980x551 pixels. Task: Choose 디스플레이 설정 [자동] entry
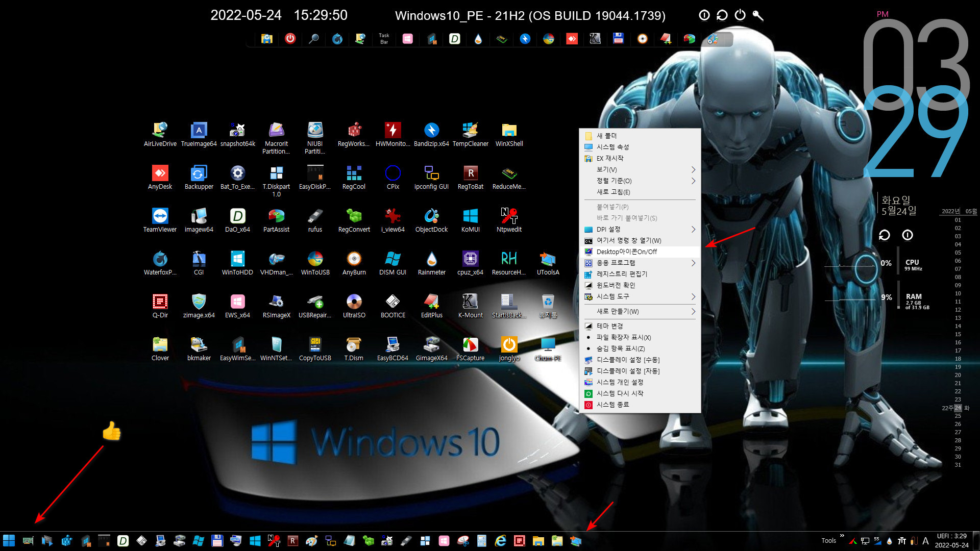(640, 371)
